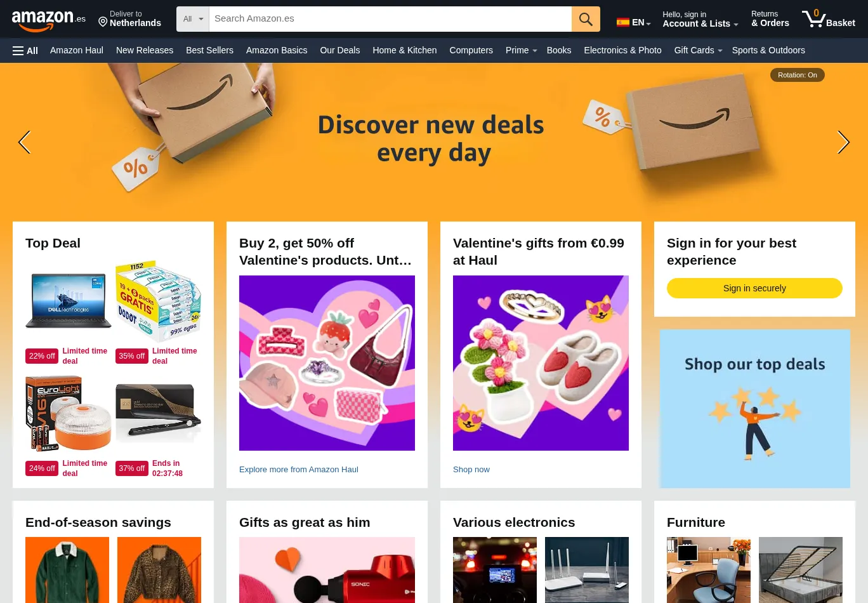Image resolution: width=868 pixels, height=603 pixels.
Task: Select Electronics & Photo in navigation bar
Action: click(622, 50)
